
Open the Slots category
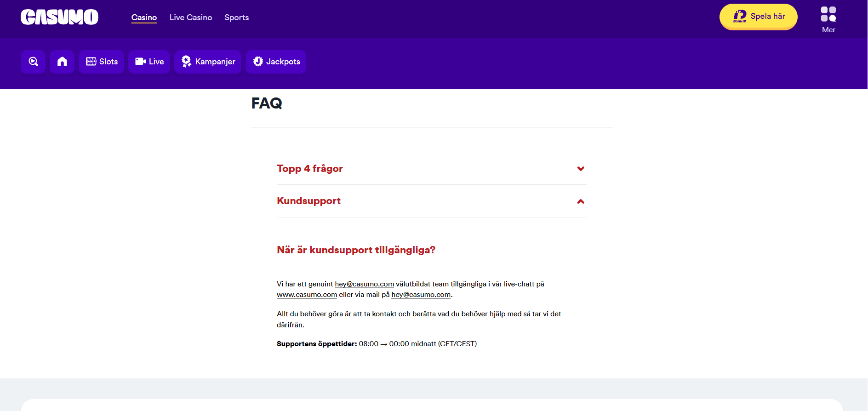[x=102, y=62]
